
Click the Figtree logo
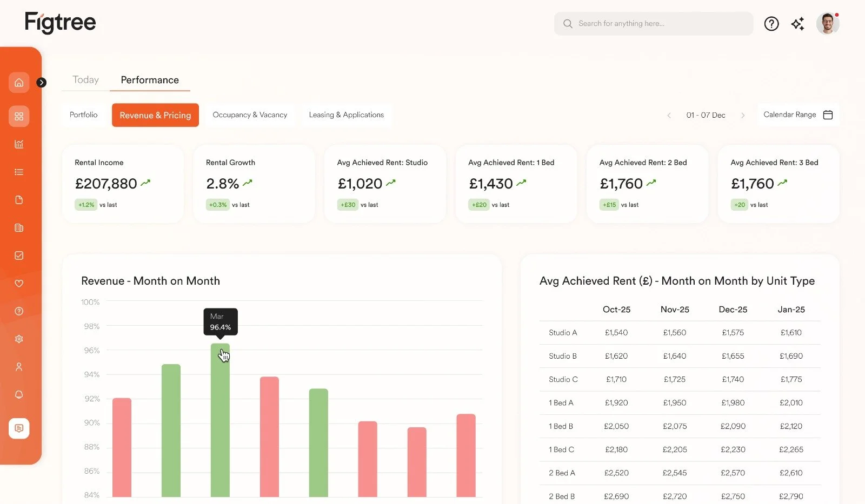click(60, 22)
